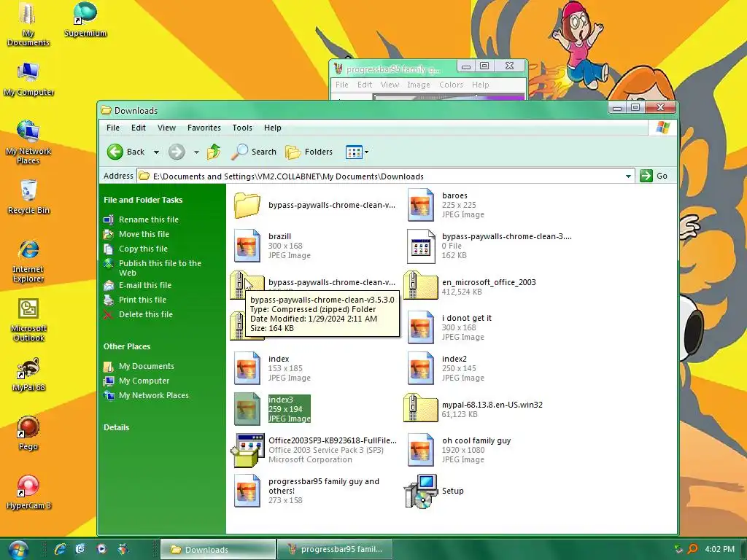
Task: Open the Views dropdown button
Action: tap(357, 152)
